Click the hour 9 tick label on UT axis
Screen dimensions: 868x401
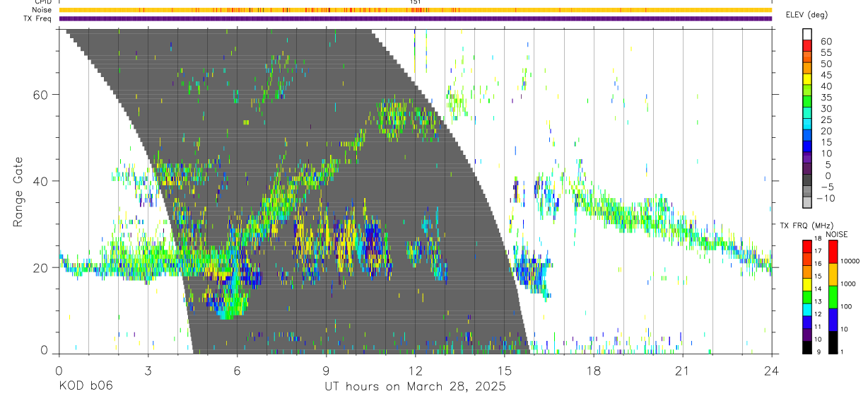click(x=326, y=371)
